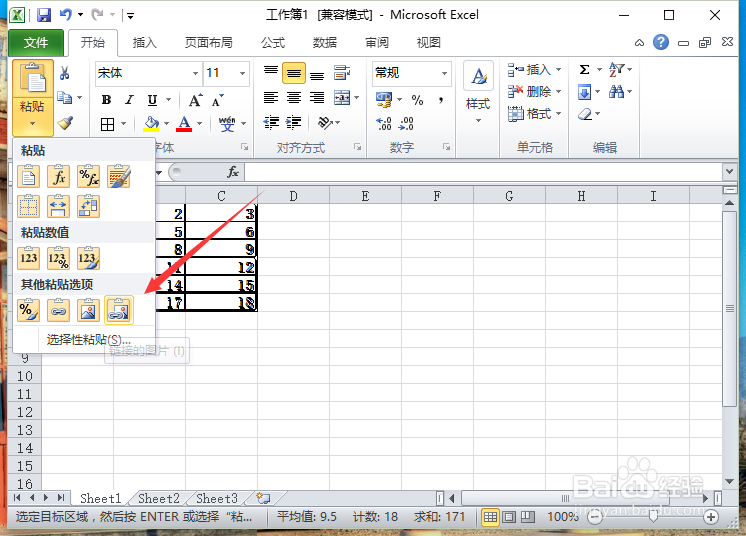Viewport: 746px width, 536px height.
Task: Click the Find & Select binoculars icon
Action: pyautogui.click(x=617, y=91)
